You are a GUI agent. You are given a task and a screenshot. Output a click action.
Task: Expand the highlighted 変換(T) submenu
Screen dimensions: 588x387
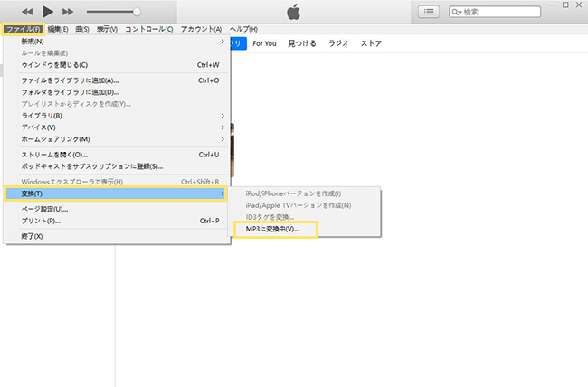coord(116,193)
